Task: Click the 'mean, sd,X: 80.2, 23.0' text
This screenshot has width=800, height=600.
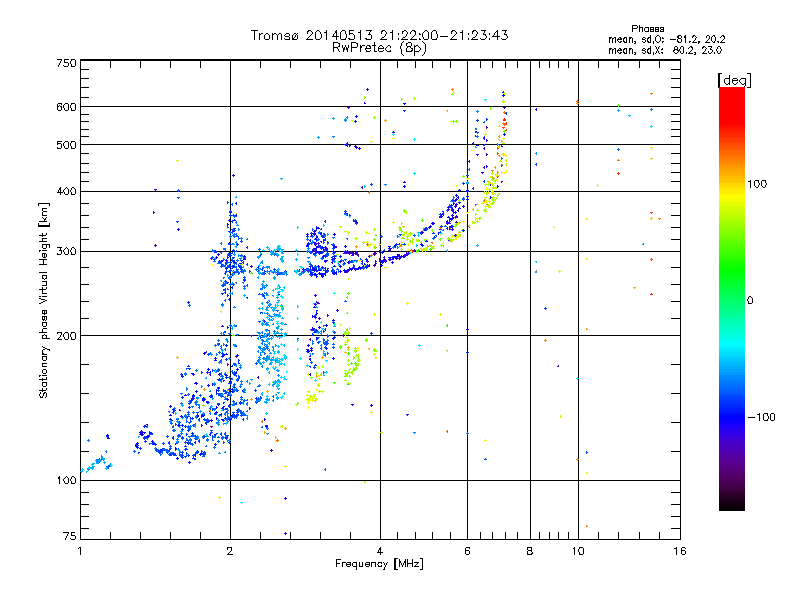Action: 665,50
